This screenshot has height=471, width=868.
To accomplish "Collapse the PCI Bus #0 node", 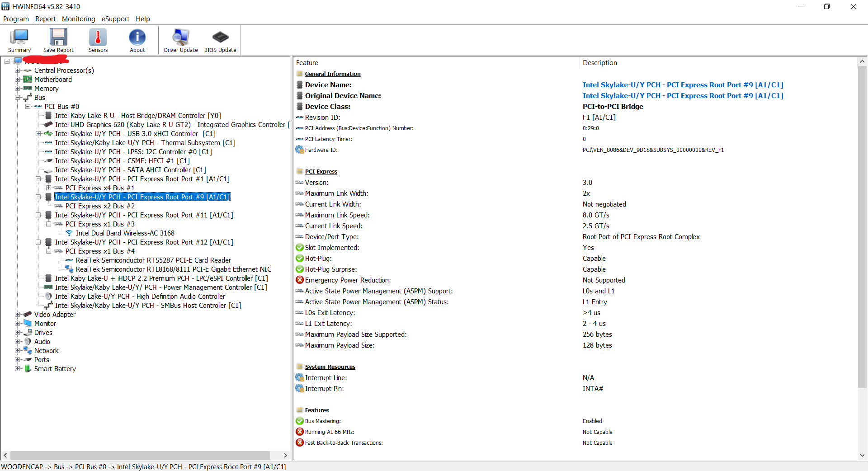I will [28, 107].
